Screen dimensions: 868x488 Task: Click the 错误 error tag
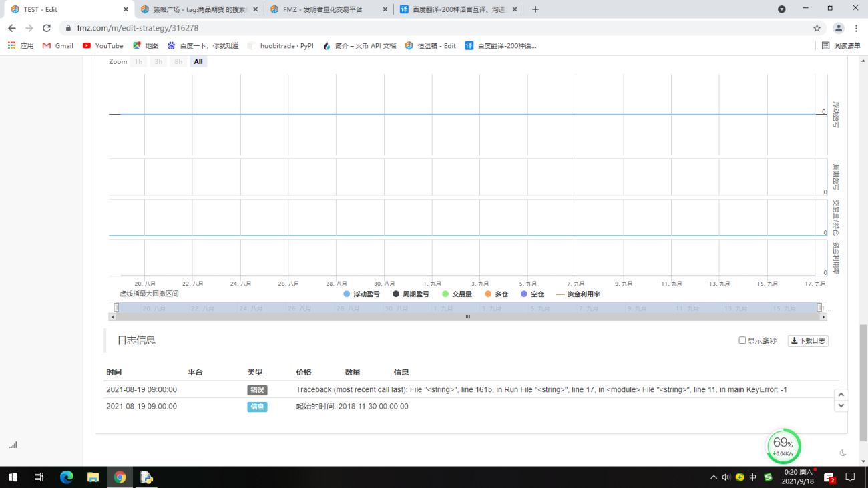tap(257, 389)
